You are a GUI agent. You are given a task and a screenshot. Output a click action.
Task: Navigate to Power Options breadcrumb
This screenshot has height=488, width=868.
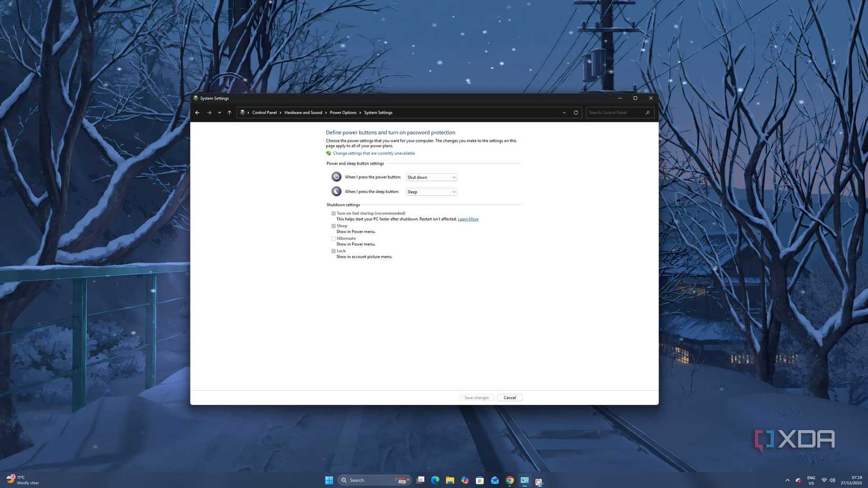(x=343, y=113)
